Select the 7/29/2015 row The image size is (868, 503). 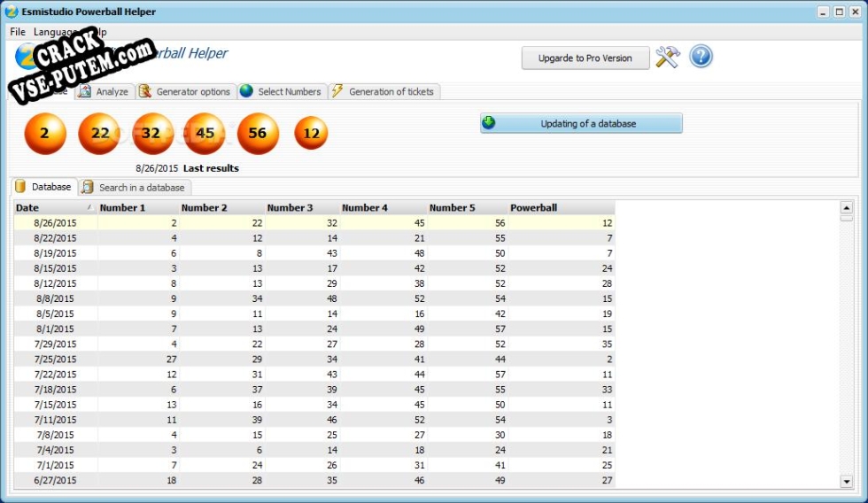click(x=314, y=344)
